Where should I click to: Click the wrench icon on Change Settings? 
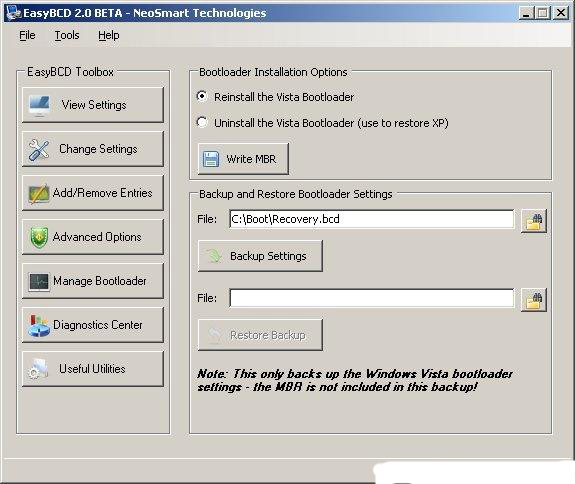coord(39,150)
